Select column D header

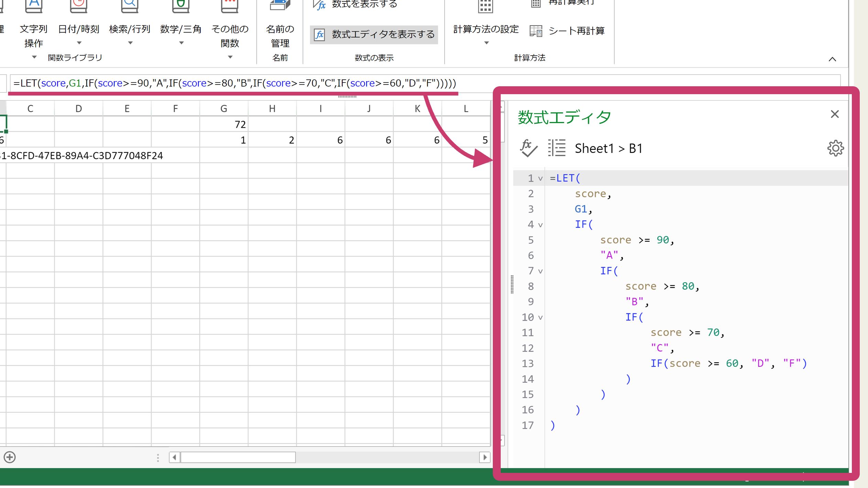[79, 109]
